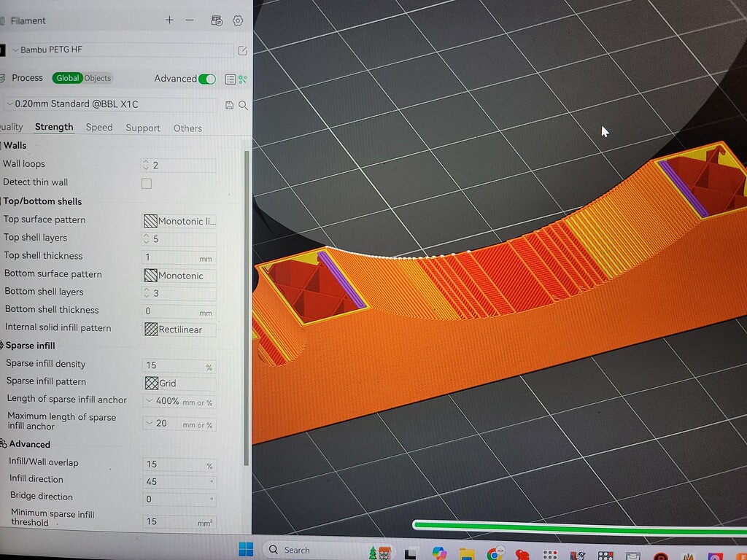
Task: Adjust the Top shell layers stepper arrows
Action: pos(146,238)
